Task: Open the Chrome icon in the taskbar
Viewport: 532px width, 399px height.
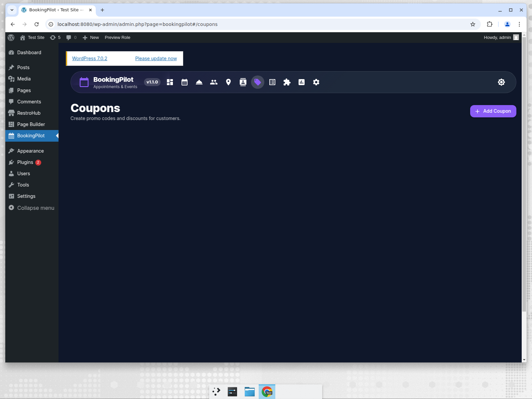Action: [267, 392]
